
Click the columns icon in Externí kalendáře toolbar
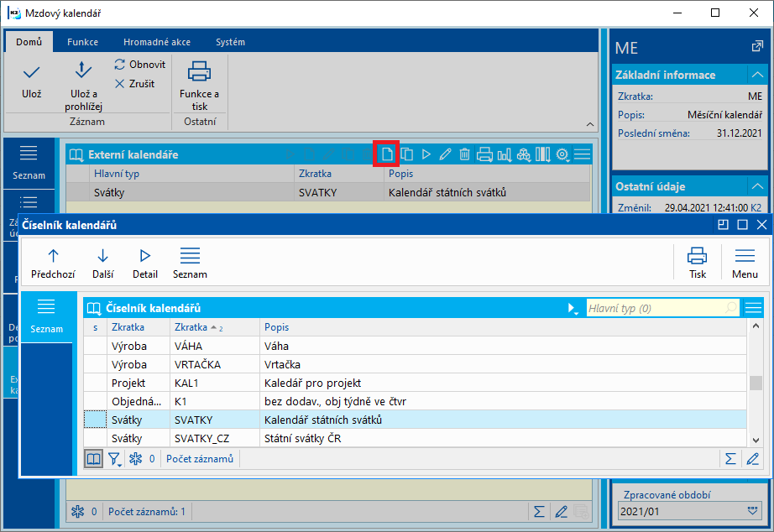pyautogui.click(x=542, y=154)
